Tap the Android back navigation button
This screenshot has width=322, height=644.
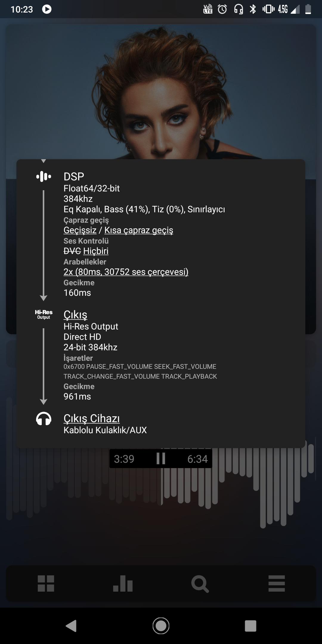pos(71,626)
